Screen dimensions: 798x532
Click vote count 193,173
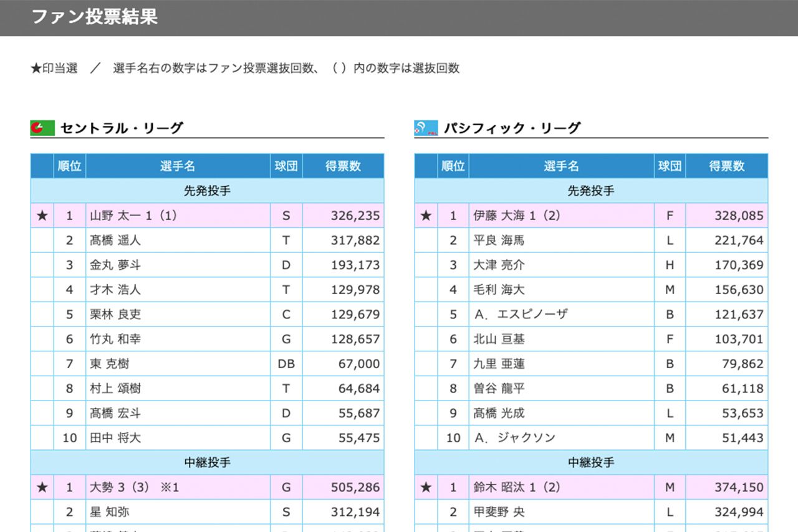click(x=355, y=265)
